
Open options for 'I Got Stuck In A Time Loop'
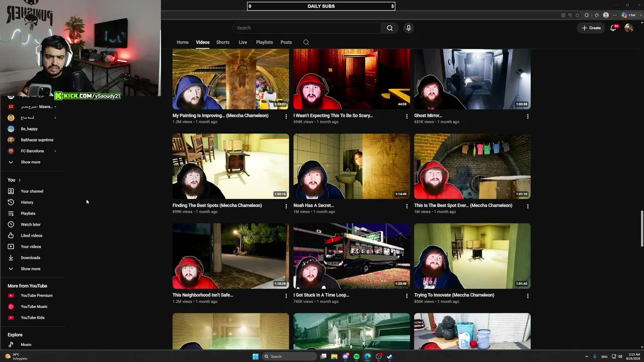pos(407,296)
